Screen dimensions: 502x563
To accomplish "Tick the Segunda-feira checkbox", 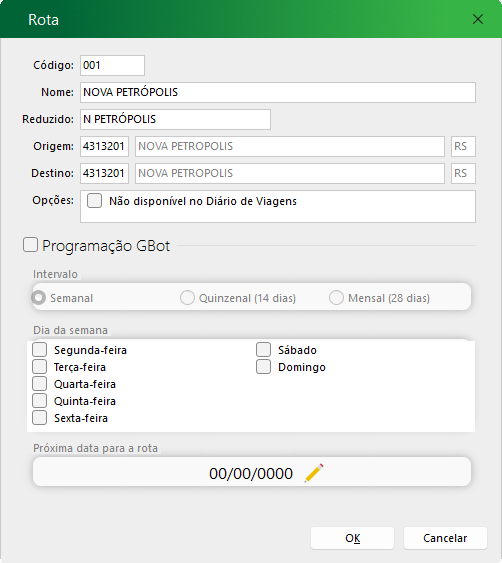I will pos(39,349).
